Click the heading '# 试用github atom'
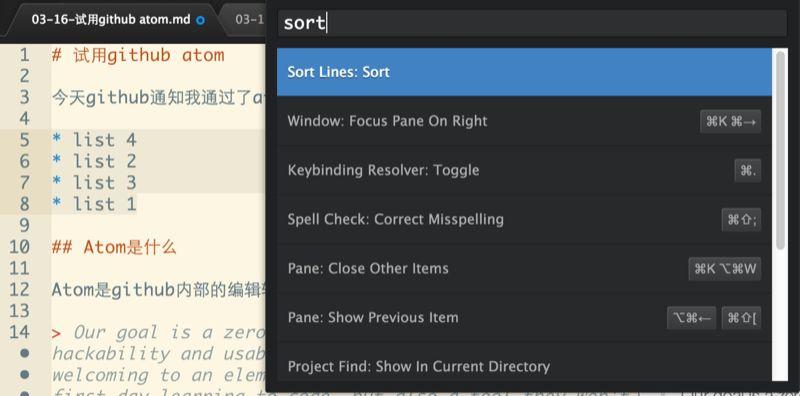 click(x=138, y=55)
